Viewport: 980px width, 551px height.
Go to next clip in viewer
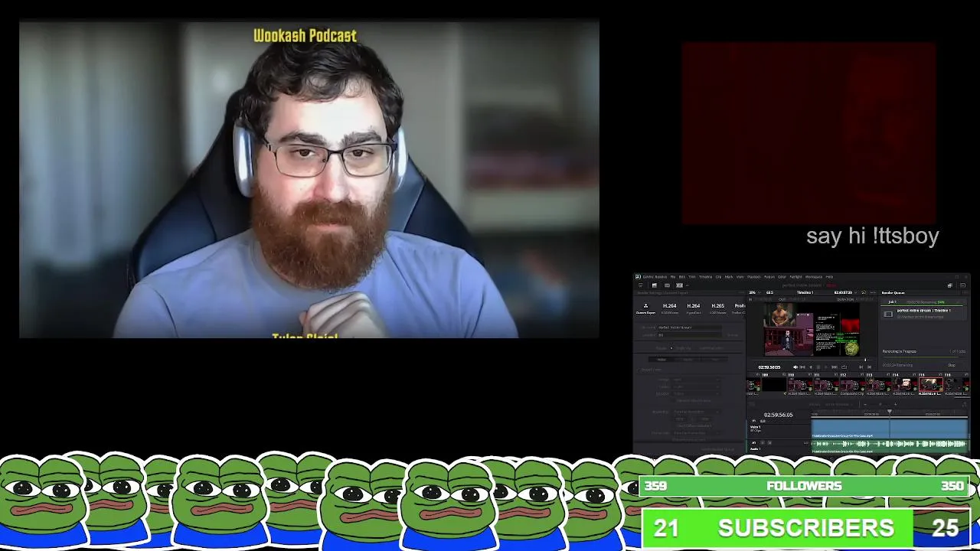tap(869, 367)
